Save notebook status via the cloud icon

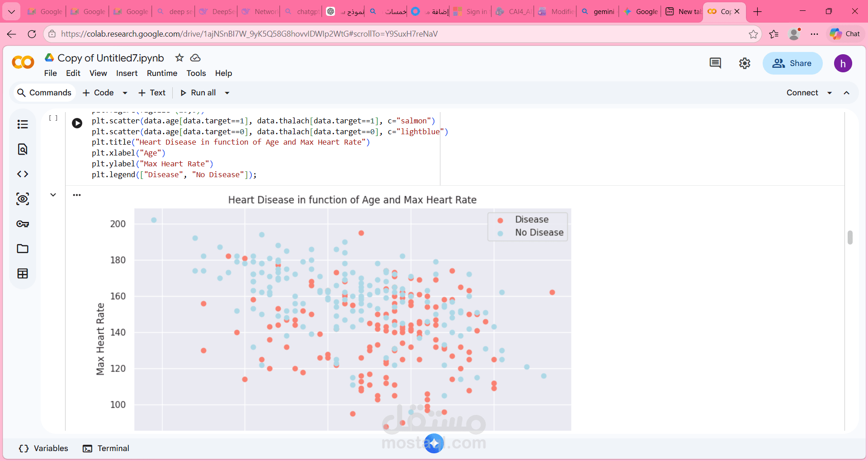tap(195, 58)
